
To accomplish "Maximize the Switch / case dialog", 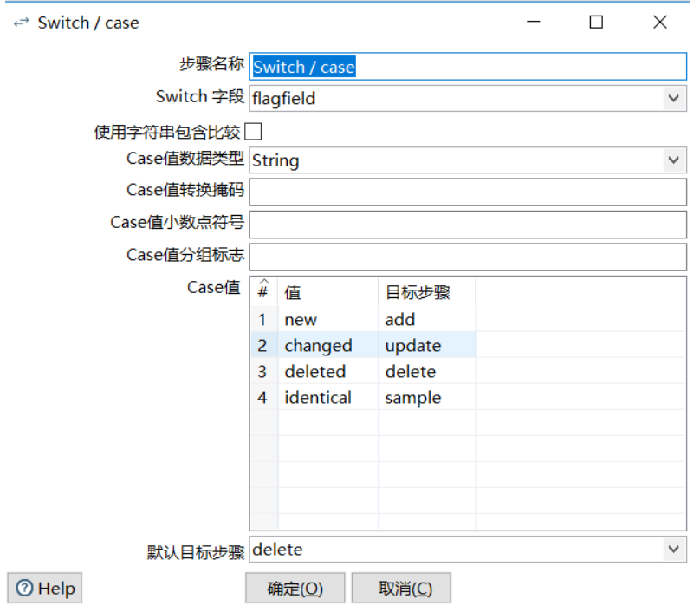I will point(596,22).
